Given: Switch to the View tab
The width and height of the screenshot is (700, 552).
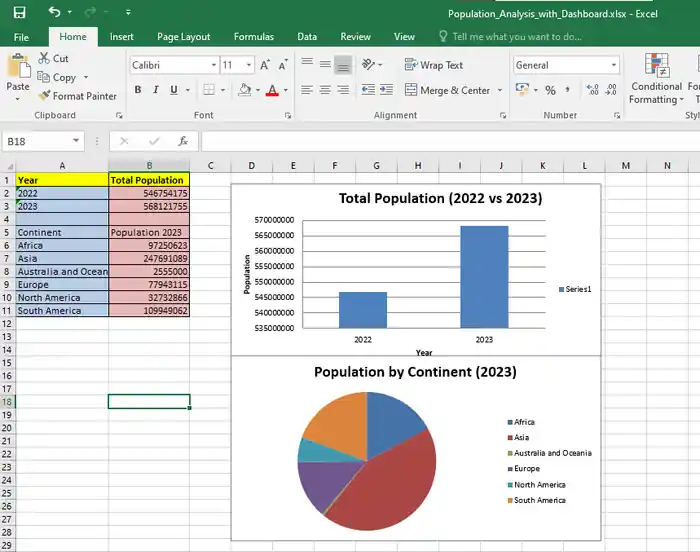Looking at the screenshot, I should pos(404,37).
